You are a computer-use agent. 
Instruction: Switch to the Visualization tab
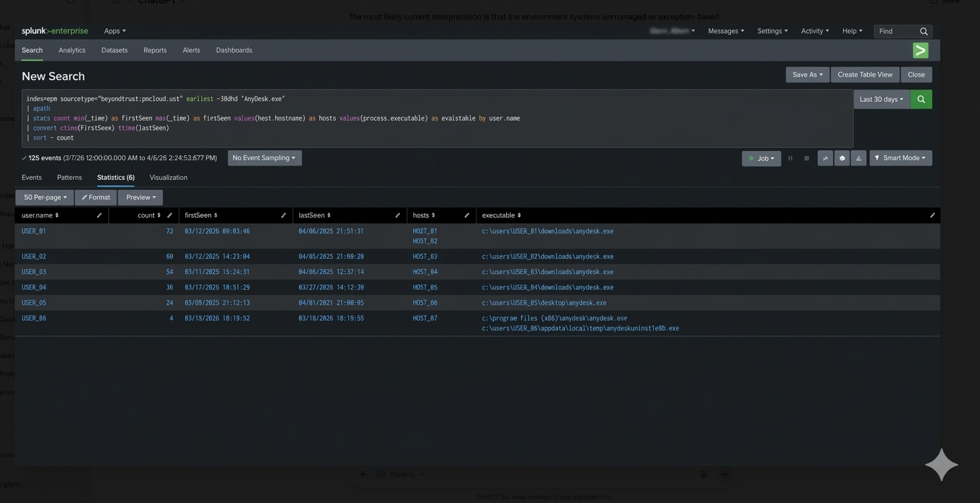tap(168, 178)
